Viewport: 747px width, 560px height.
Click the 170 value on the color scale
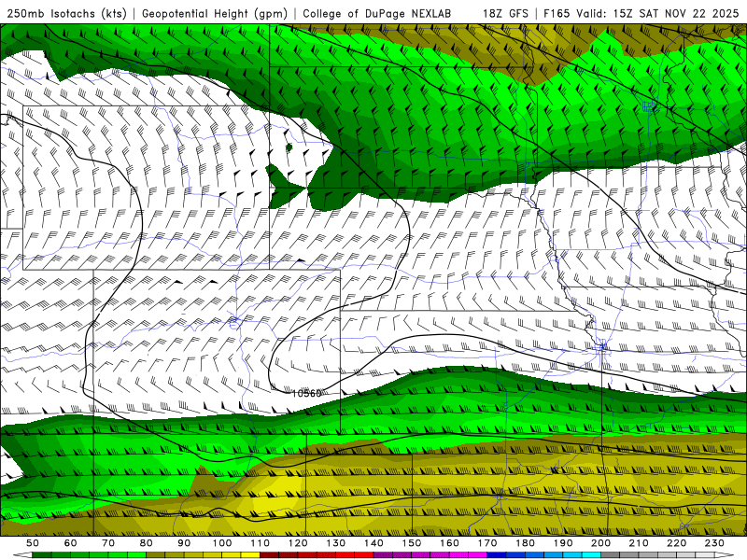(x=487, y=543)
